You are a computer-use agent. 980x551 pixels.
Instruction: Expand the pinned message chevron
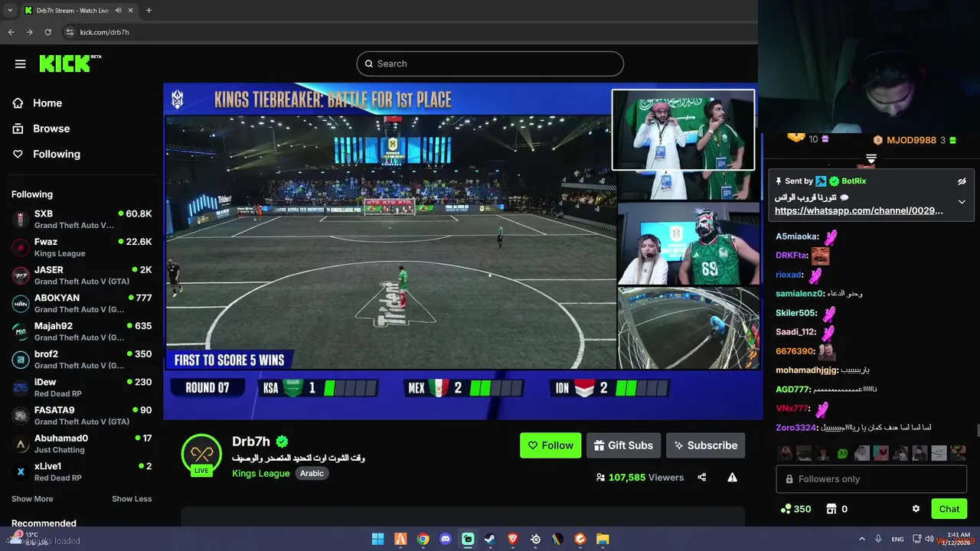point(962,202)
